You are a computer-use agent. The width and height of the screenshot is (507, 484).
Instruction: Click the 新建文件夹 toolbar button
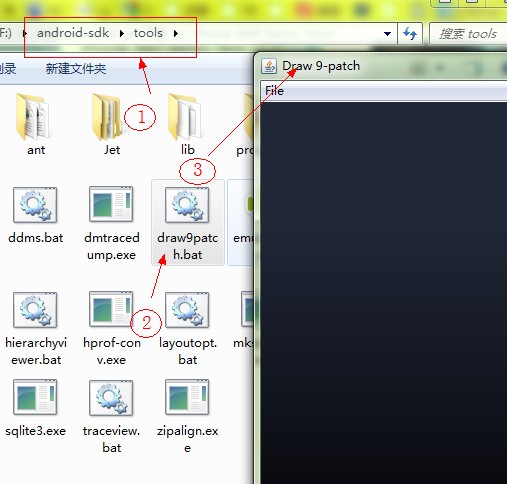click(76, 69)
